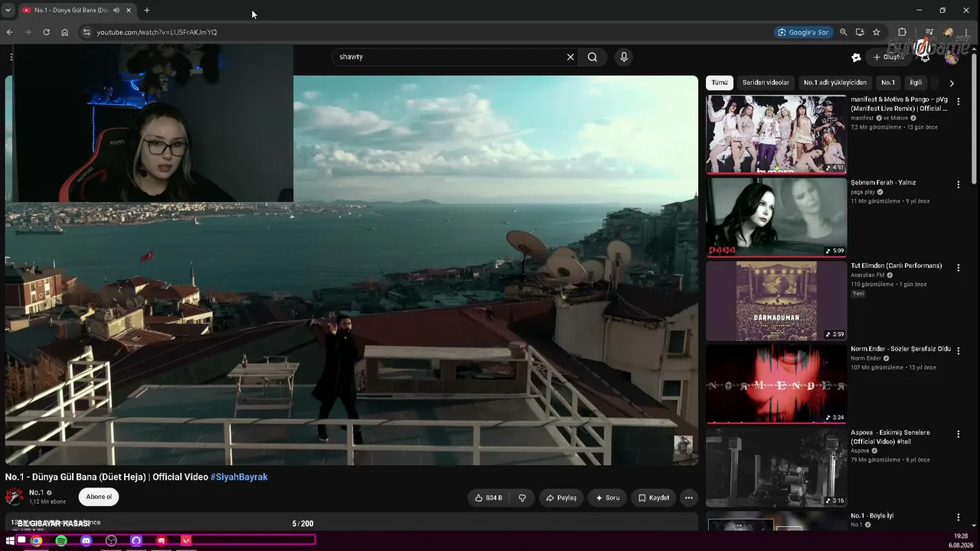The width and height of the screenshot is (980, 551).
Task: Click the Şebnem Ferah - Yalnız title
Action: point(883,183)
